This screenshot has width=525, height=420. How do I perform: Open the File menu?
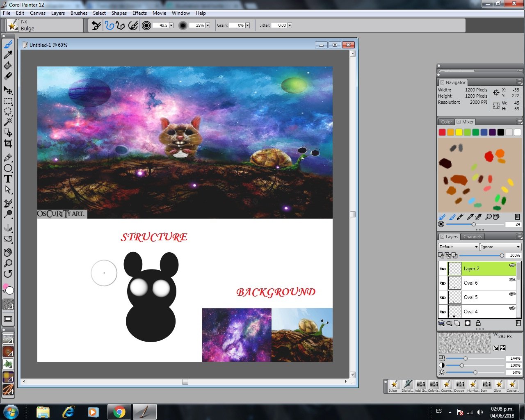7,13
